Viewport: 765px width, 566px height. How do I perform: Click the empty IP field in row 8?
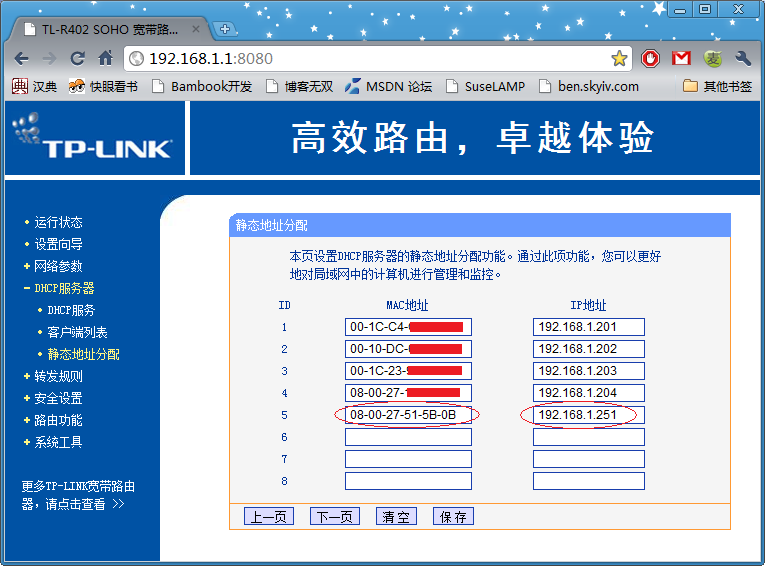[589, 481]
